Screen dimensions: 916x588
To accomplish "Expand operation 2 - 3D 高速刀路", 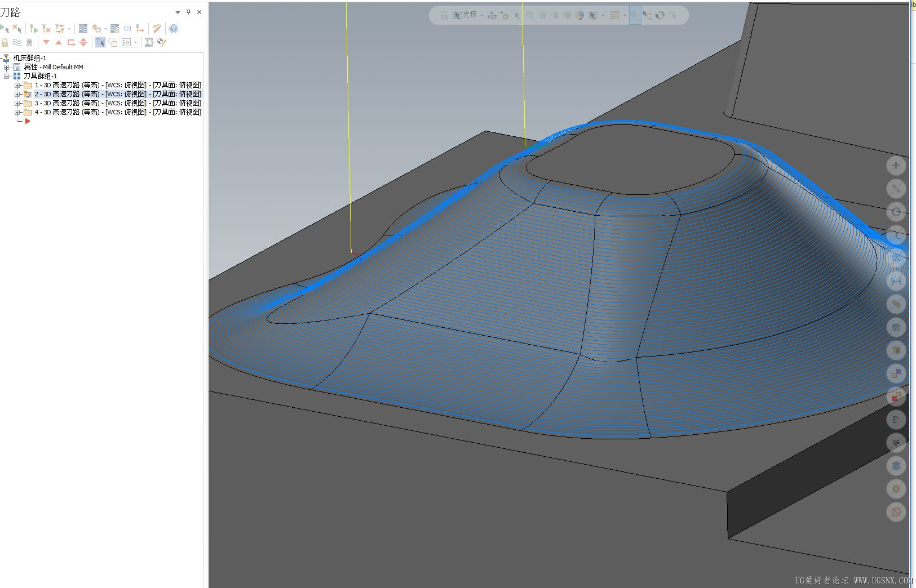I will click(17, 94).
